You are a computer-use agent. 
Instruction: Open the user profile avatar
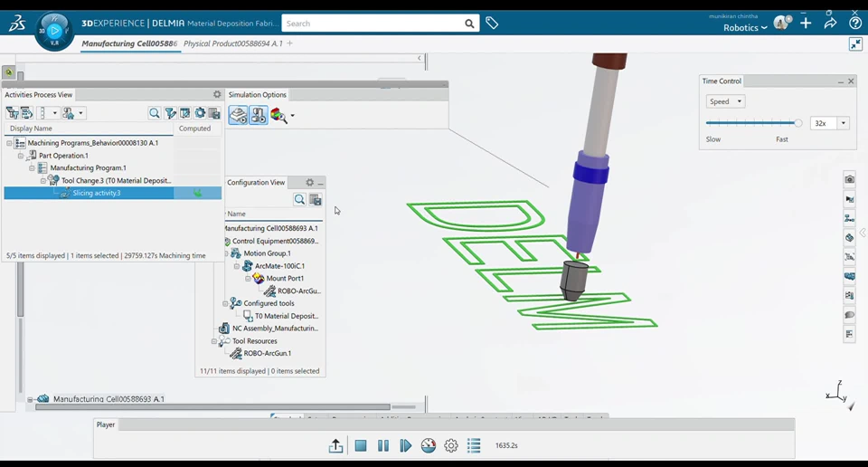click(781, 23)
